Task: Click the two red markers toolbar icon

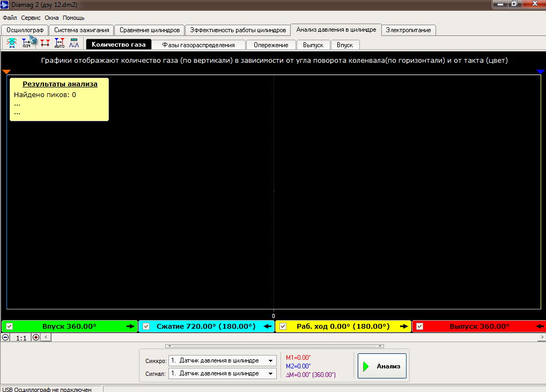Action: 45,43
